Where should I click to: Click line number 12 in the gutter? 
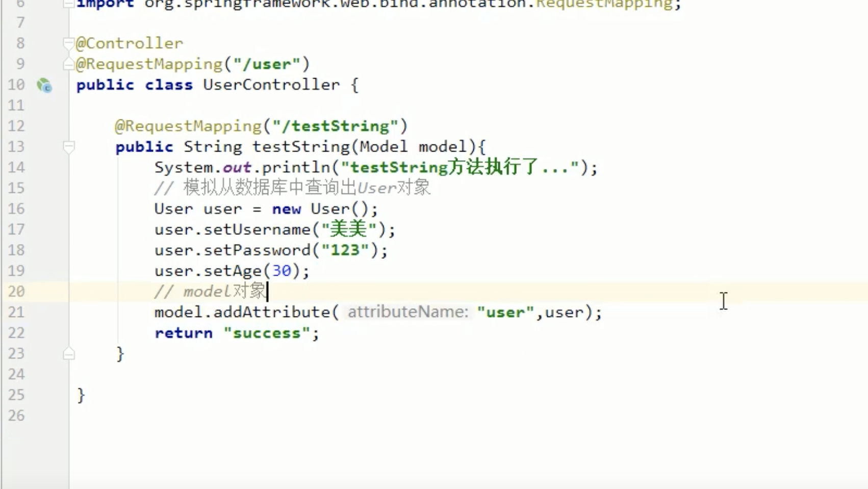pos(16,126)
